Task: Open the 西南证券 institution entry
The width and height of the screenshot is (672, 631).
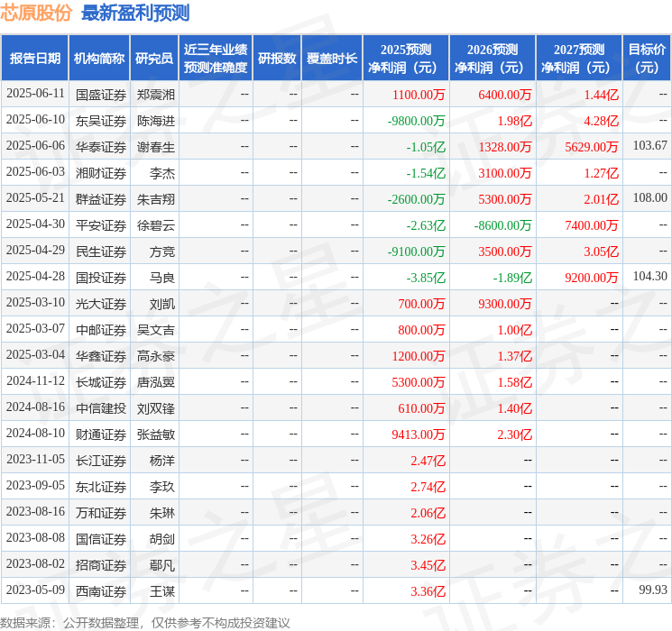Action: coord(100,591)
